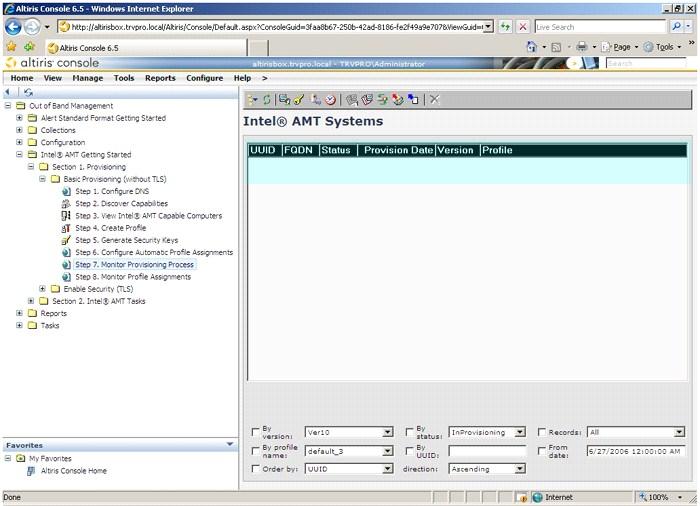Click the Altiris console Search field

pos(646,63)
